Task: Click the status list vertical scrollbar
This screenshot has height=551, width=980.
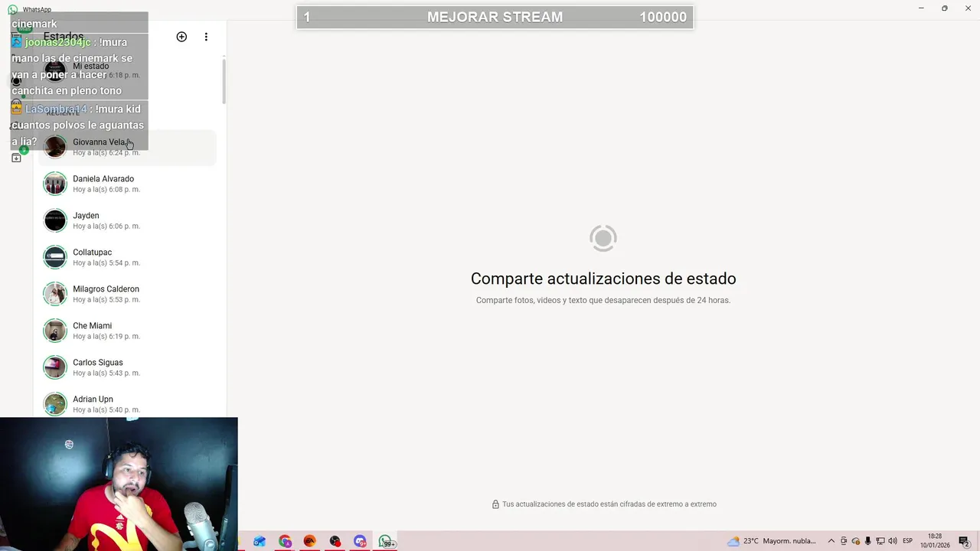Action: 224,80
